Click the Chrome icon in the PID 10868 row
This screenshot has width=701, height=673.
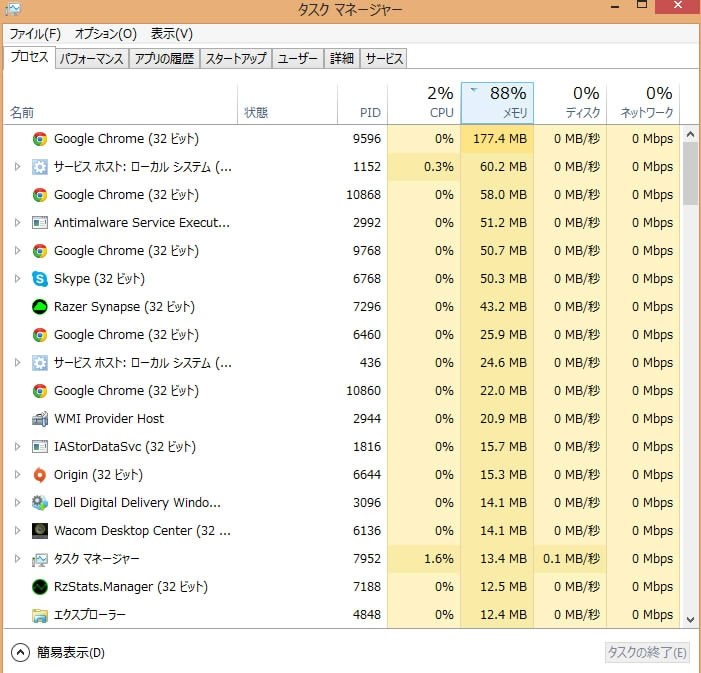click(40, 195)
